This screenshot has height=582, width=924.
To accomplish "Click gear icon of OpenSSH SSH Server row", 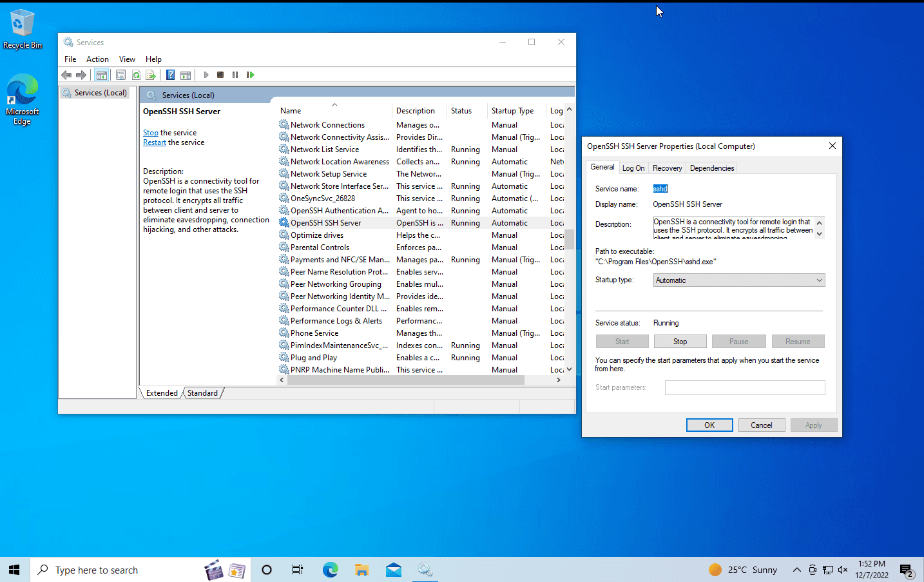I will pyautogui.click(x=284, y=222).
